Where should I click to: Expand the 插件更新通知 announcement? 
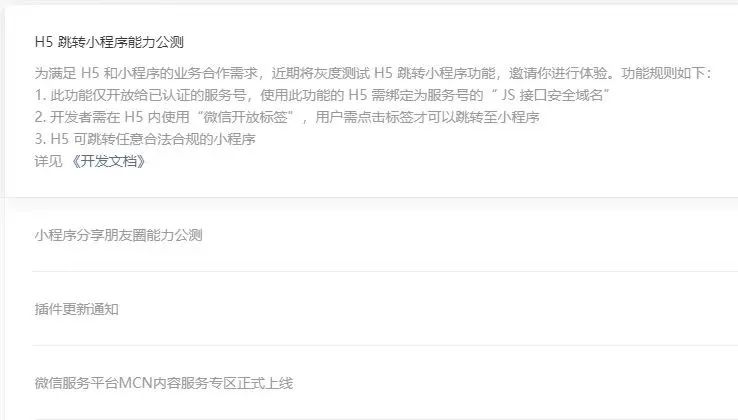(76, 309)
